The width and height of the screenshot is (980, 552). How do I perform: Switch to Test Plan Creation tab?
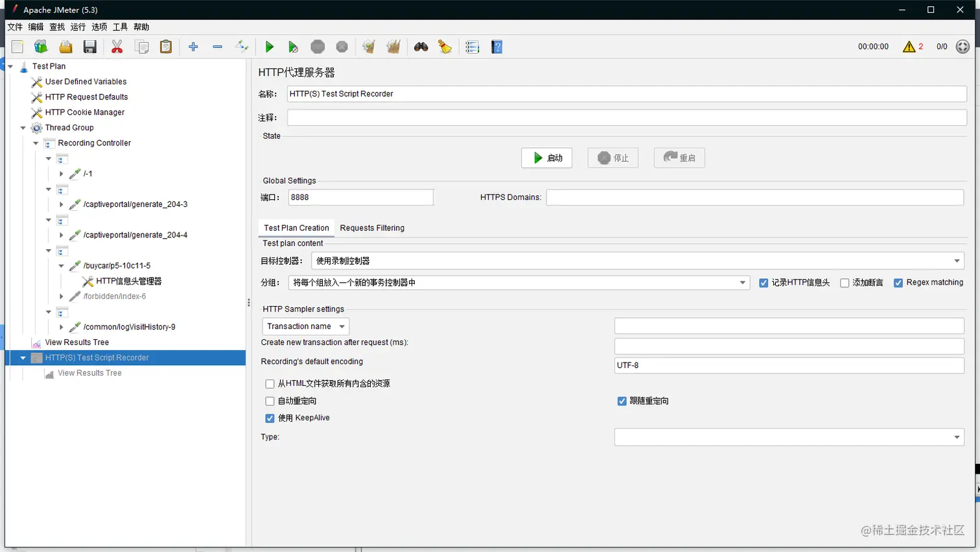pos(296,228)
